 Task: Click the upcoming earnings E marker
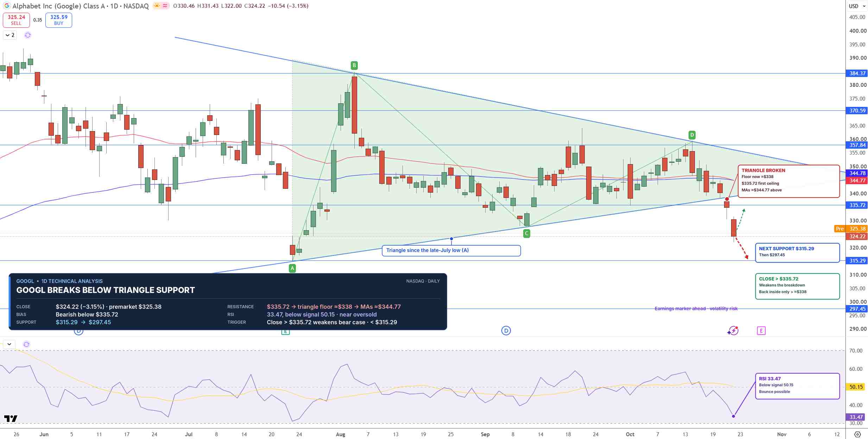click(761, 331)
